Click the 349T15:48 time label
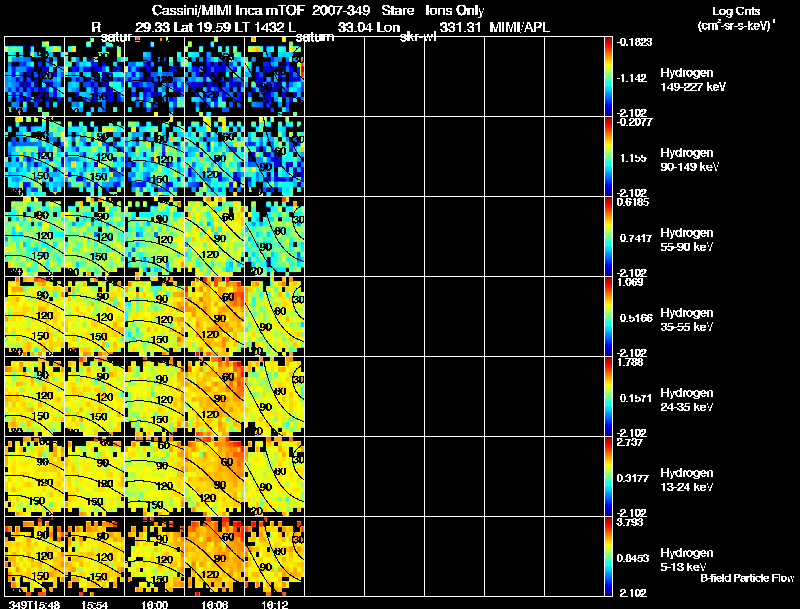This screenshot has height=609, width=800. coord(33,604)
